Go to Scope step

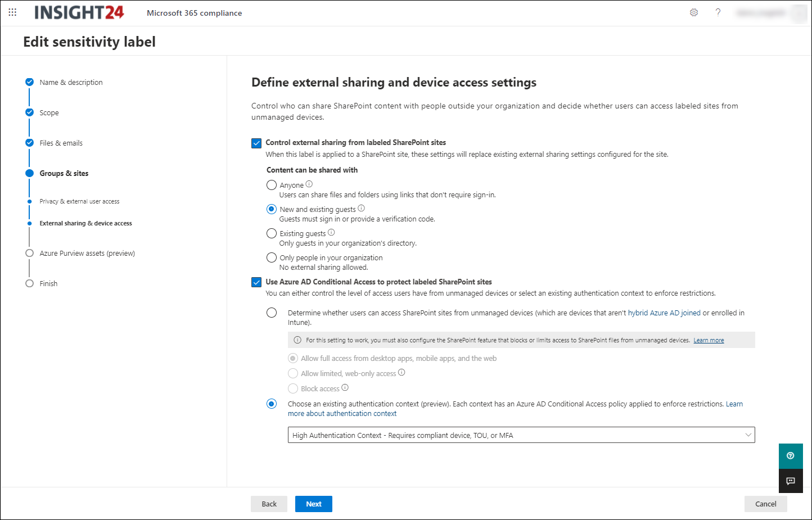point(49,112)
